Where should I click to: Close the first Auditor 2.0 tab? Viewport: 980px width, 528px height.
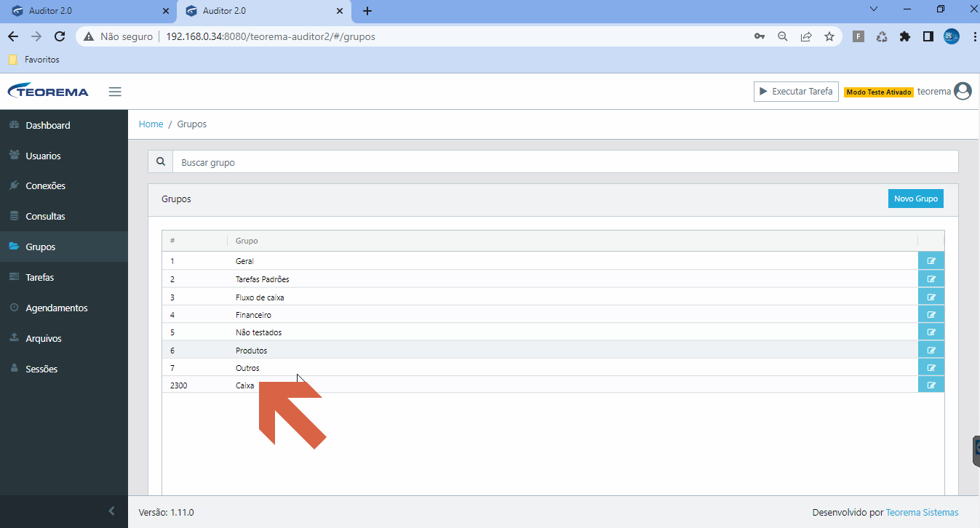point(165,11)
